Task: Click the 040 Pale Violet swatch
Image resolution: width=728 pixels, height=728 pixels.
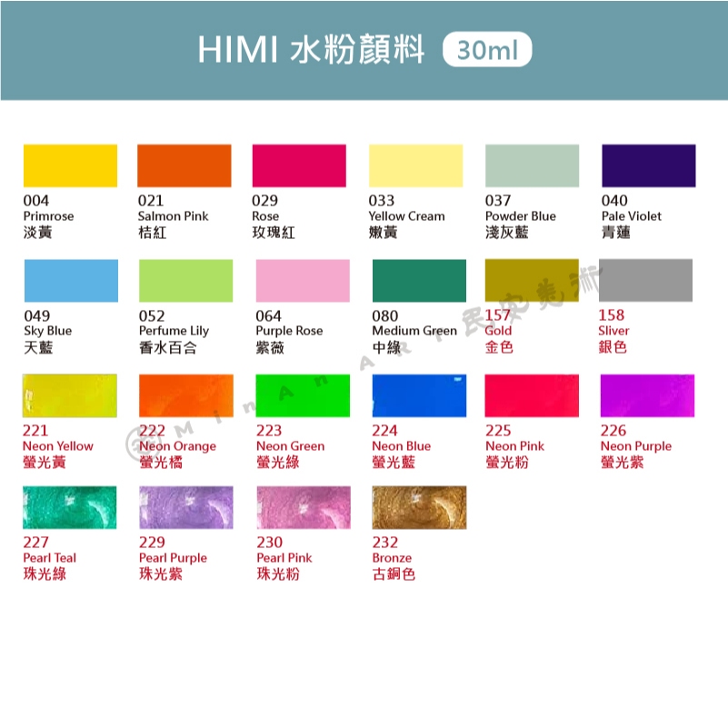Action: point(649,165)
